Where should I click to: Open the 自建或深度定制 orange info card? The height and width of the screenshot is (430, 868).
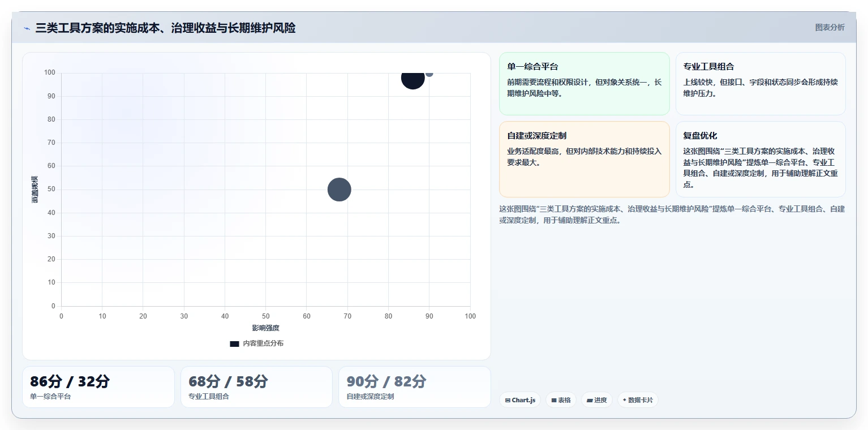click(584, 159)
